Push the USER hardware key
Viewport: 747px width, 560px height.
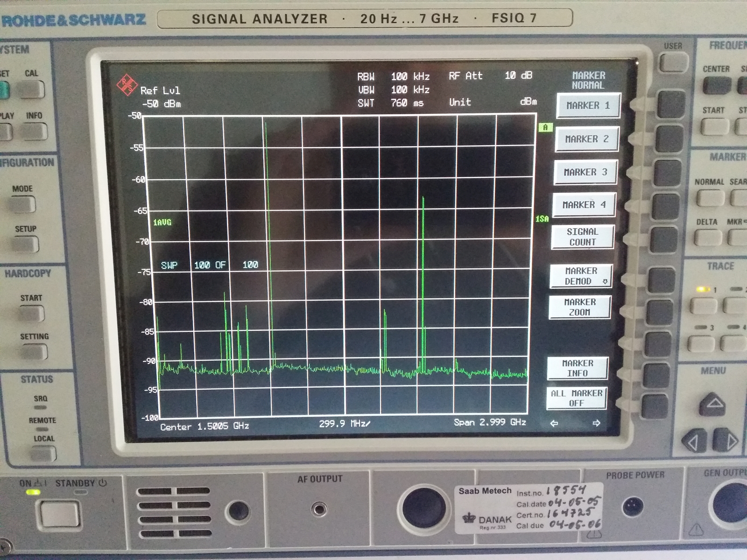[x=673, y=63]
